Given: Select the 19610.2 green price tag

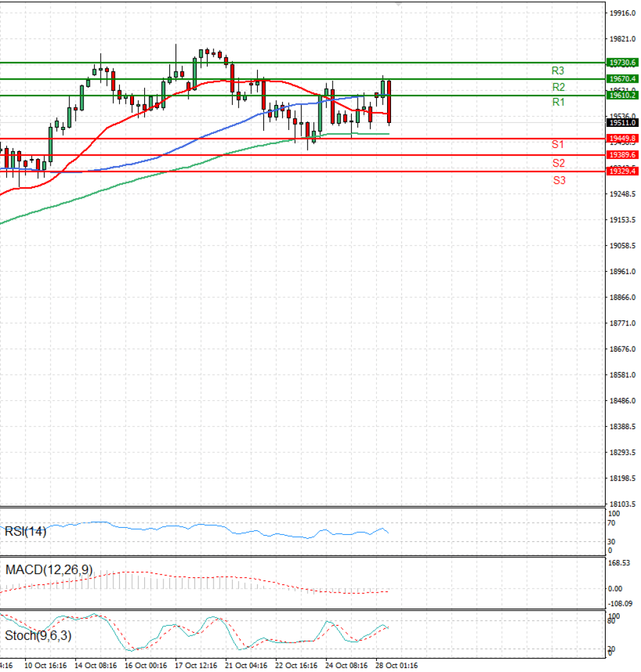Looking at the screenshot, I should coord(622,95).
